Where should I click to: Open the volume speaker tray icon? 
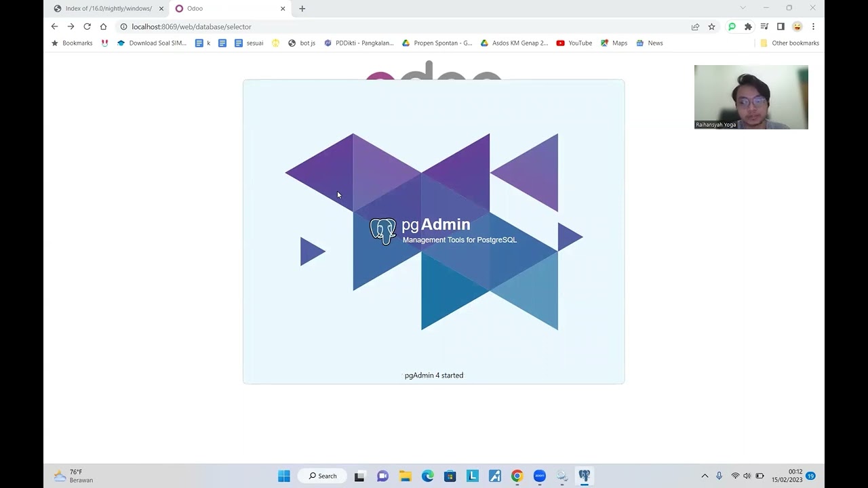click(747, 476)
